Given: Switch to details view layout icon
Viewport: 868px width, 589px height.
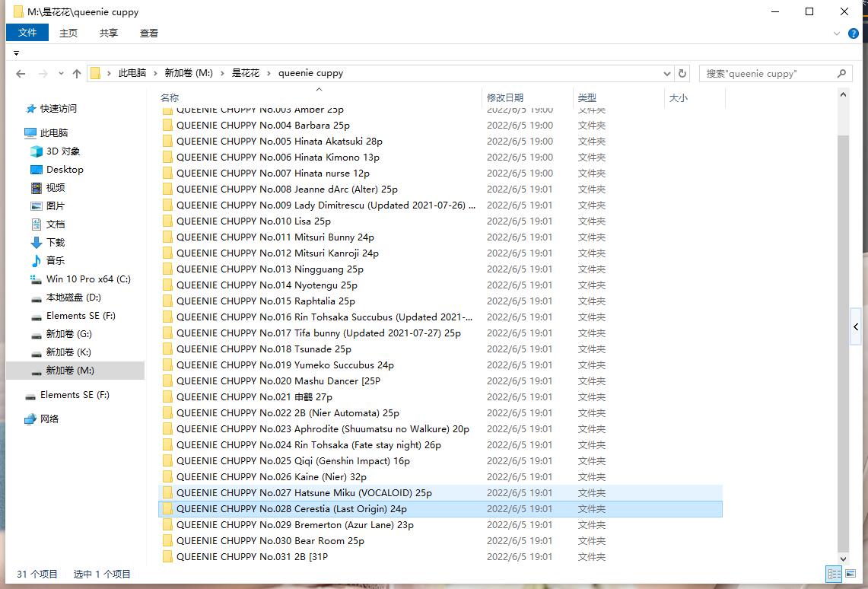Looking at the screenshot, I should click(x=834, y=574).
